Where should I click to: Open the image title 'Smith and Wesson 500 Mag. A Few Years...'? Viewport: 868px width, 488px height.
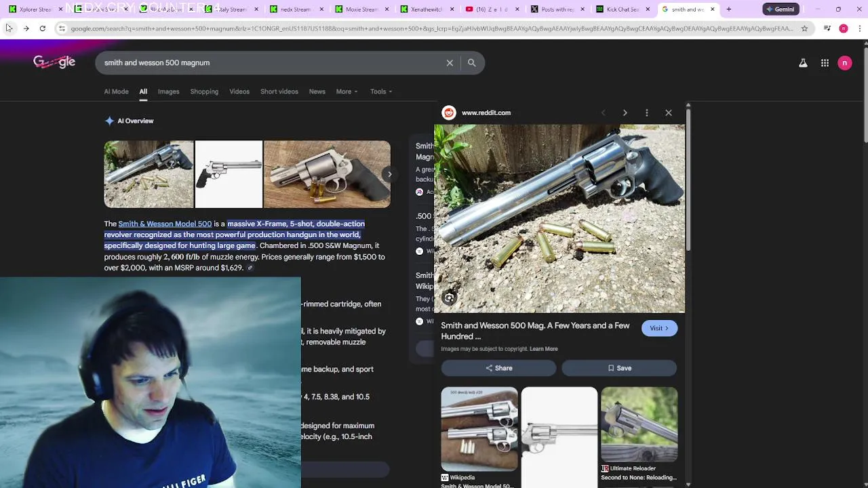[x=535, y=331]
